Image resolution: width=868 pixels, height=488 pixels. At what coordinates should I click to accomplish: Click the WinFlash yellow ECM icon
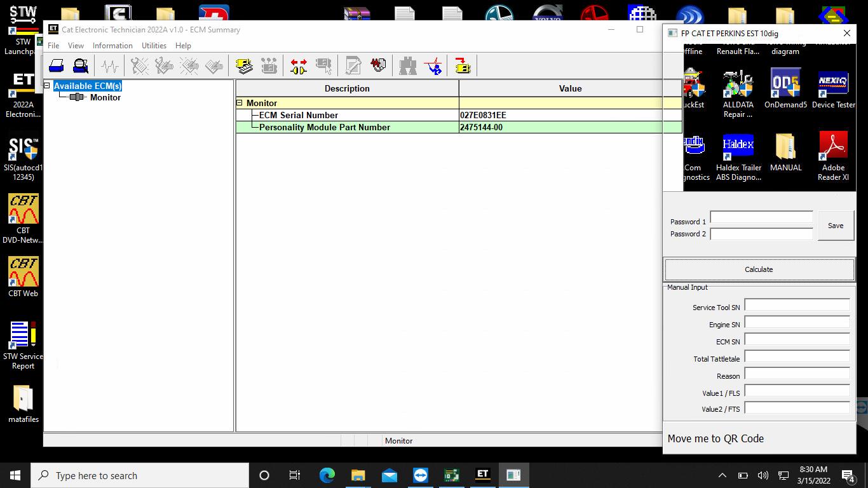463,65
